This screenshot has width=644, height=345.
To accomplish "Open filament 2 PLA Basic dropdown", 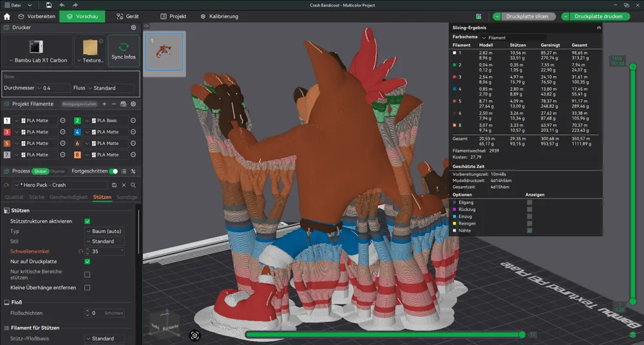I will [x=106, y=120].
